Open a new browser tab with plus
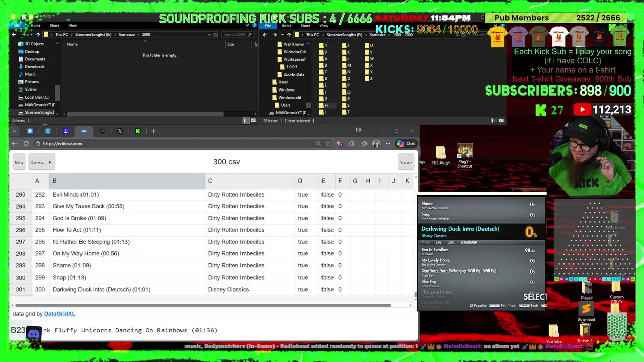The image size is (644, 362). tap(153, 131)
